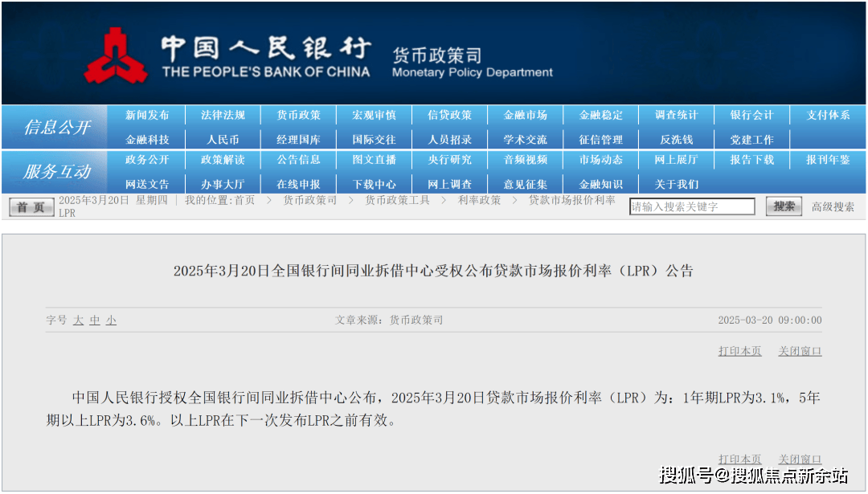Open 关于我们 page
868x494 pixels.
676,184
